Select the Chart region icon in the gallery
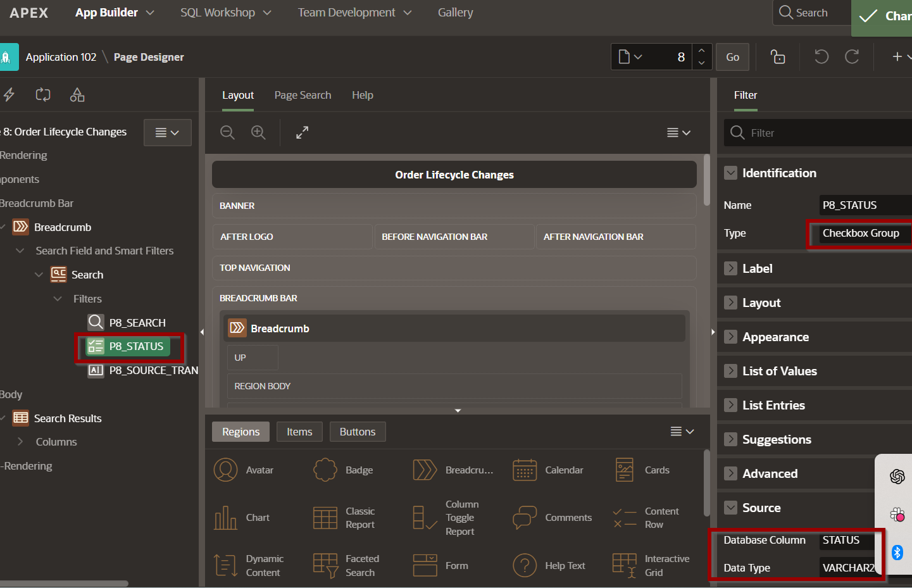This screenshot has width=912, height=588. tap(226, 517)
